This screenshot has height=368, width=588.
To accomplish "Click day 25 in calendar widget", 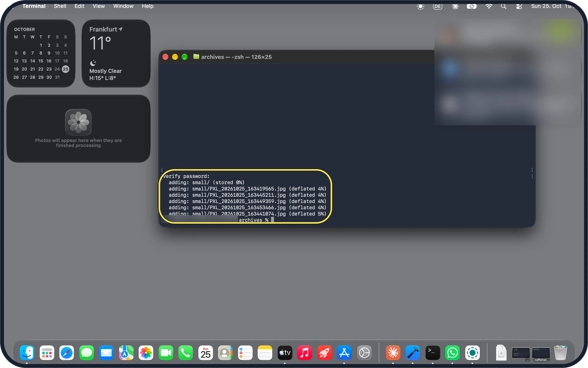I will tap(65, 69).
